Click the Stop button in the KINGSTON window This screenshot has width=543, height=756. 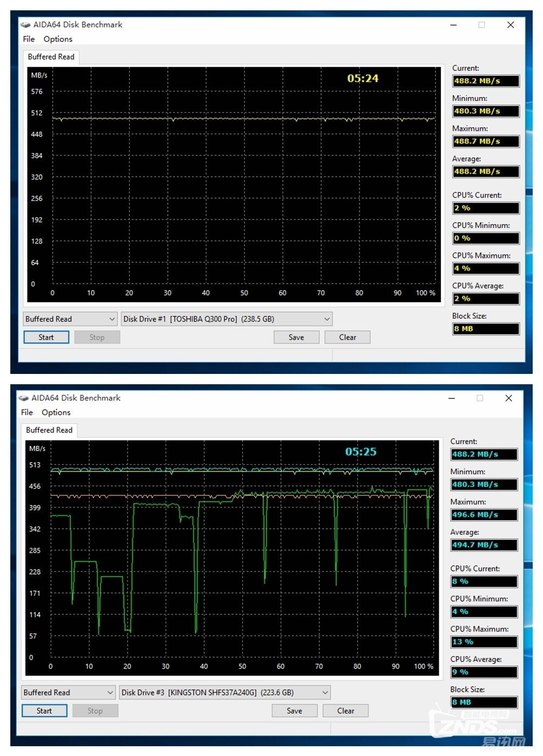pyautogui.click(x=95, y=711)
